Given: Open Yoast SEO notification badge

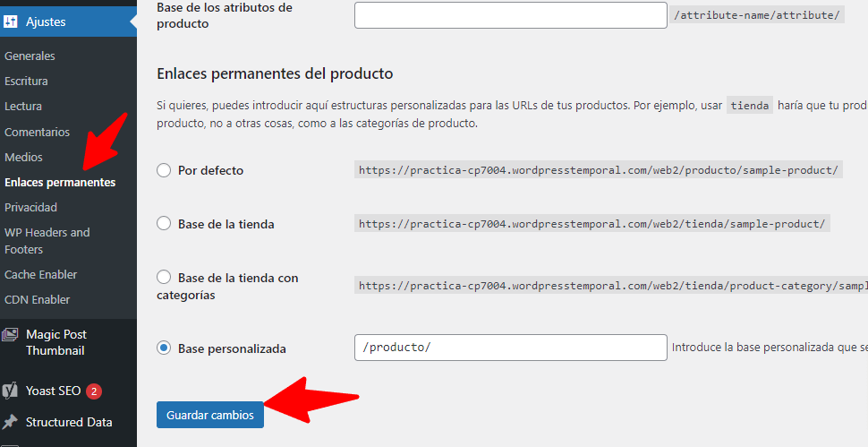Looking at the screenshot, I should click(x=94, y=391).
